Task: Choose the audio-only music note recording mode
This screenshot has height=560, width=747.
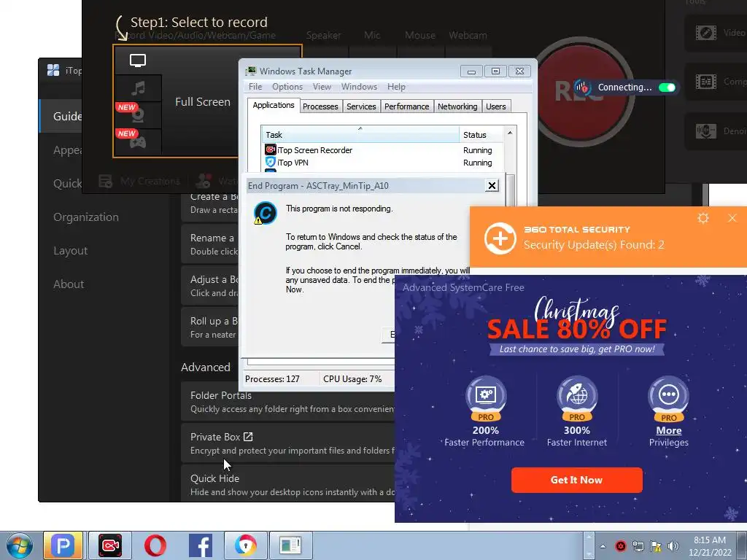Action: (138, 88)
